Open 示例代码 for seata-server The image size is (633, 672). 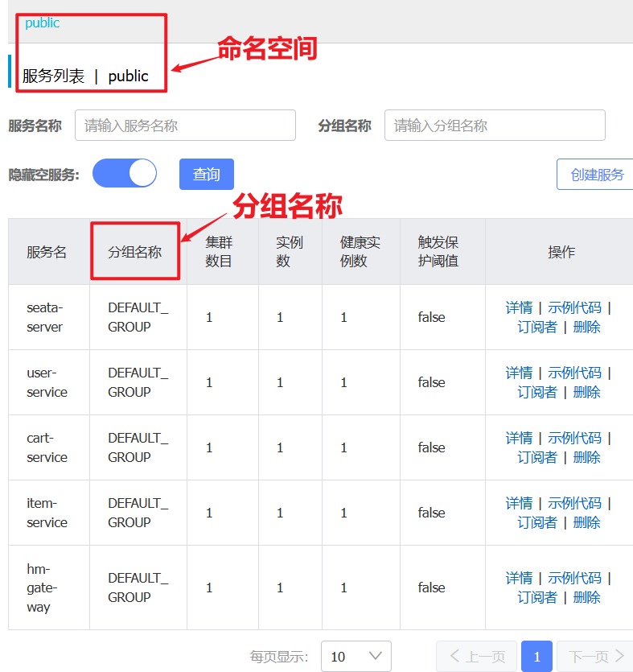point(574,307)
